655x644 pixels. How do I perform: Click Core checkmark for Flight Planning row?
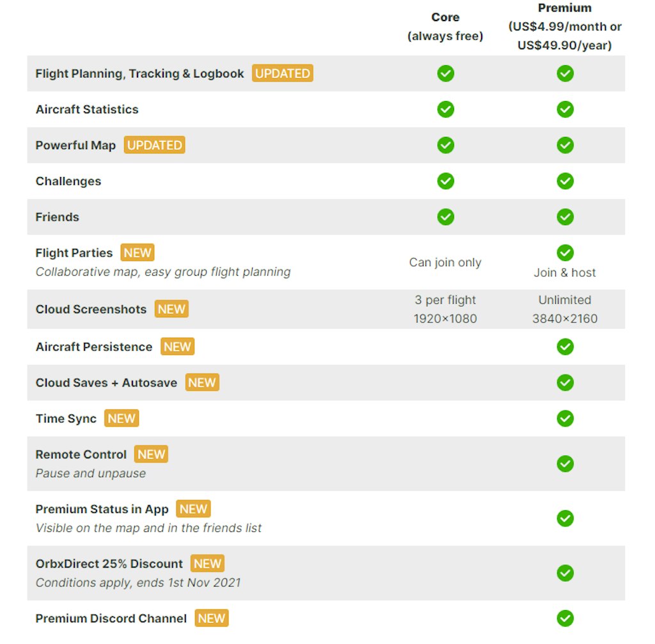(x=446, y=74)
